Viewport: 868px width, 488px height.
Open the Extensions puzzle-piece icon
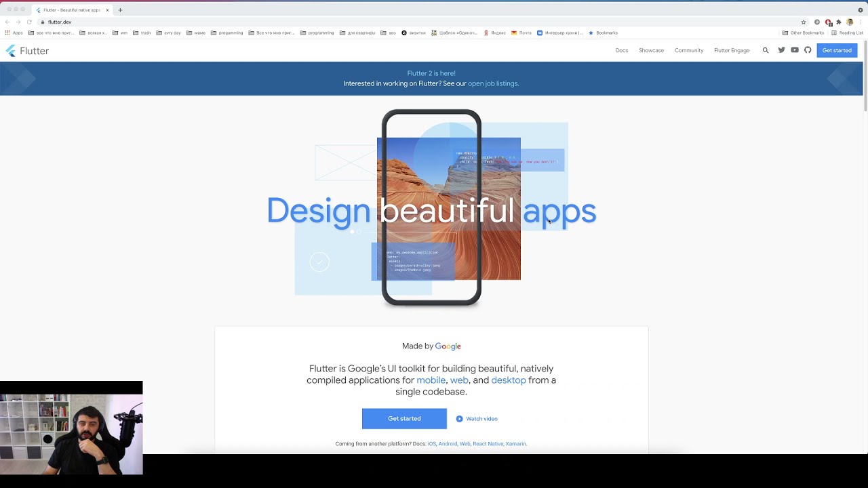[x=839, y=22]
